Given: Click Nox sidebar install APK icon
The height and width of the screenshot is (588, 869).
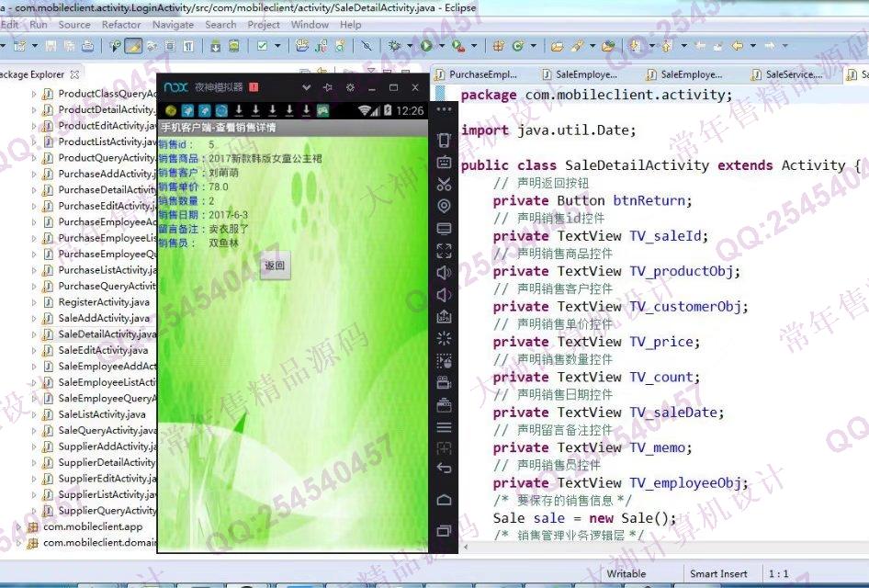Looking at the screenshot, I should [x=444, y=316].
